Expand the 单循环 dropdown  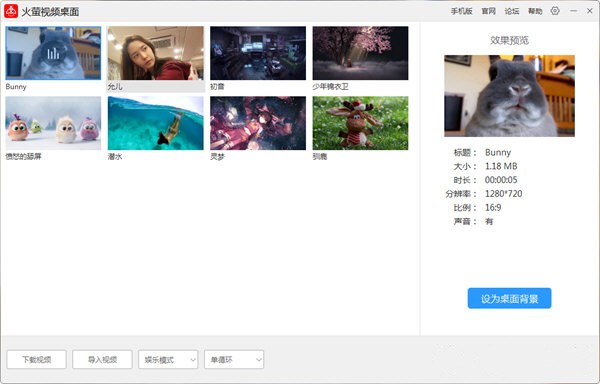234,360
